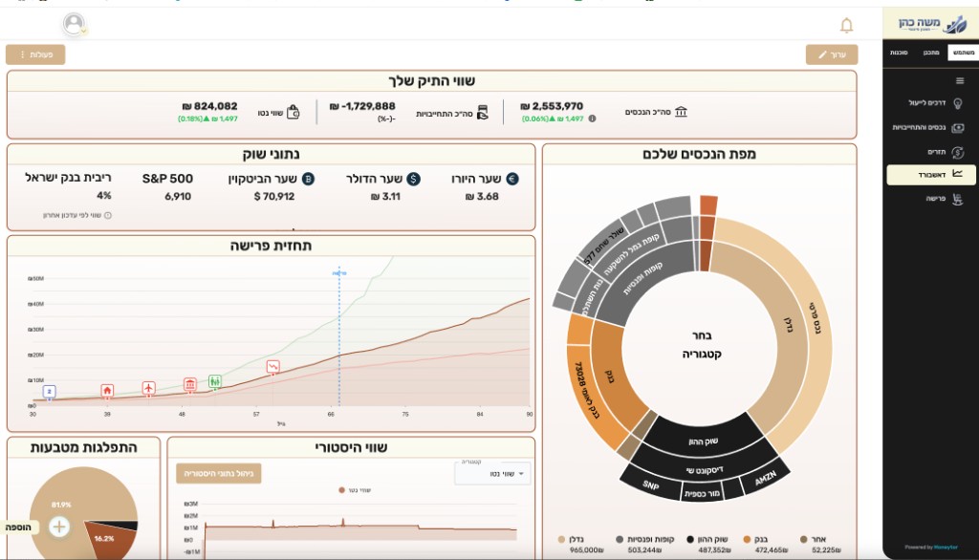The height and width of the screenshot is (560, 979).
Task: Click the house event marker on forecast chart
Action: 107,391
